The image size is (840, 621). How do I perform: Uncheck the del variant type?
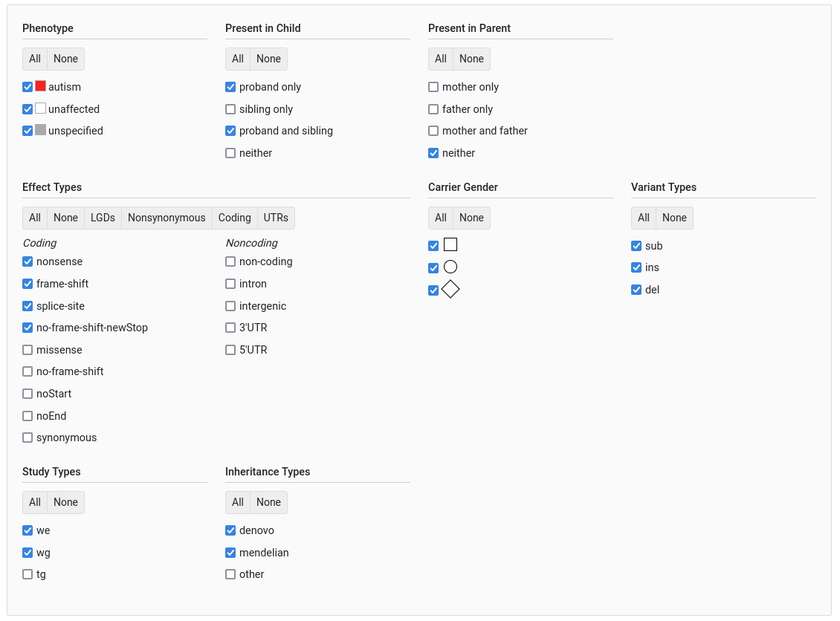636,290
